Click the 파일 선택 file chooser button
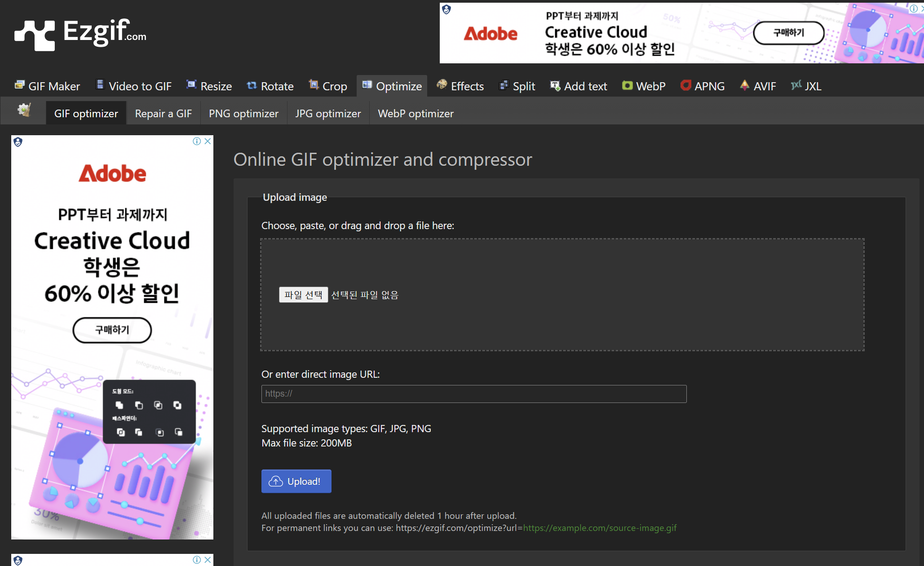 304,295
